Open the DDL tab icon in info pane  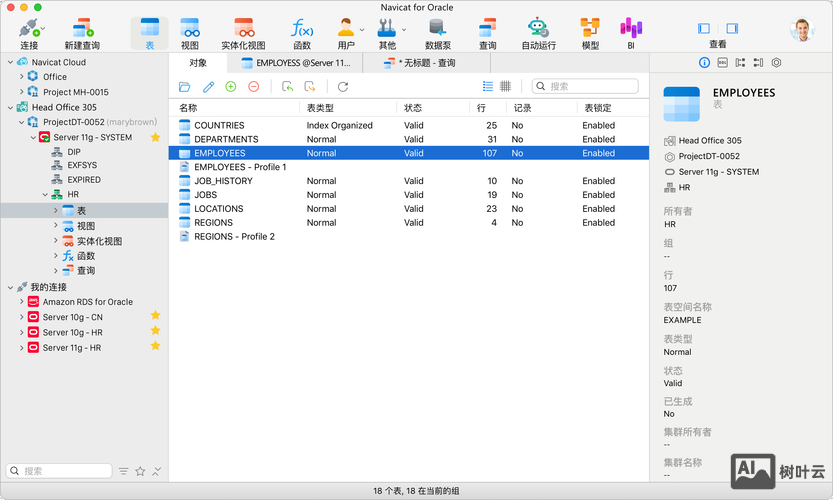722,63
